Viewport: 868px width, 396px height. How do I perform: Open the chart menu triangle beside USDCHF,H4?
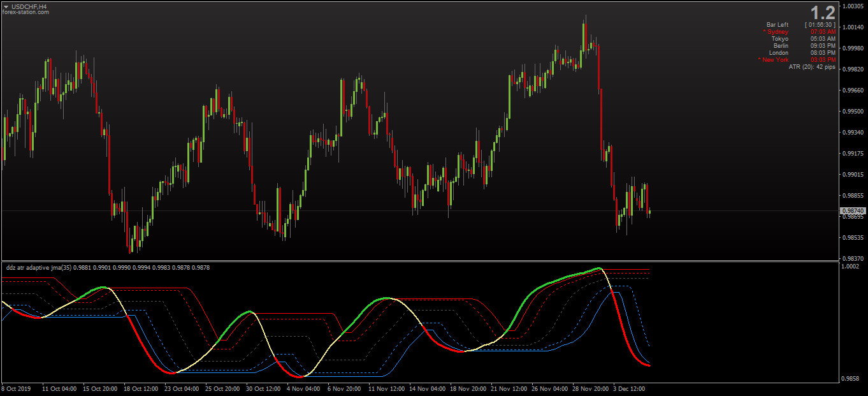[x=6, y=6]
